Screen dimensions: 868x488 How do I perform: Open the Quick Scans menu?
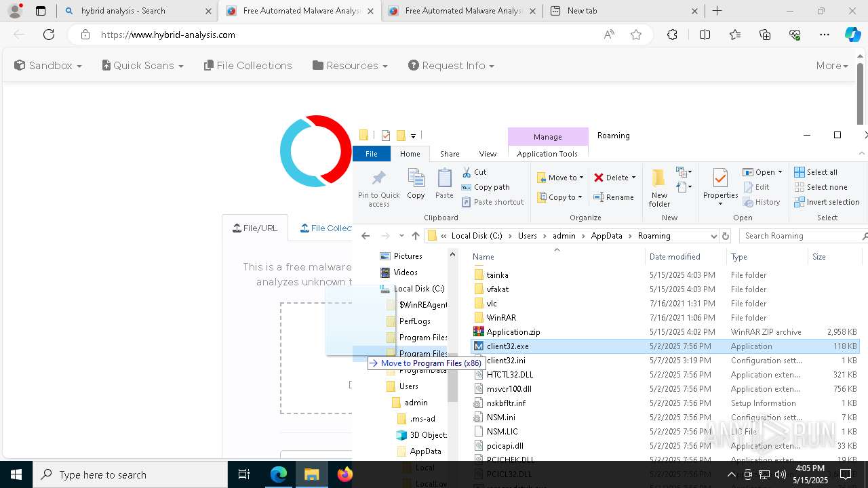[x=142, y=66]
